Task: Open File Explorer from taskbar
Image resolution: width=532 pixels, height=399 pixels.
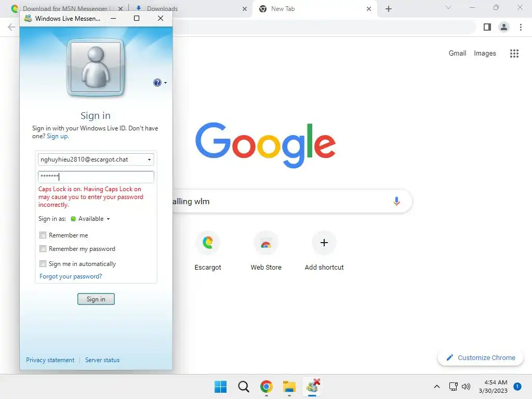Action: coord(289,387)
